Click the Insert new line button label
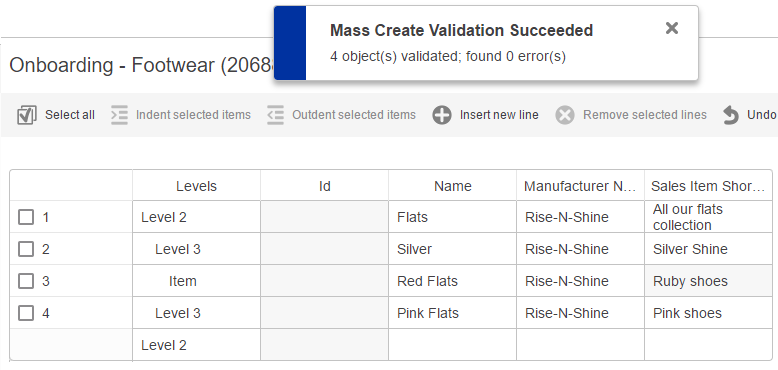This screenshot has width=778, height=370. 499,115
